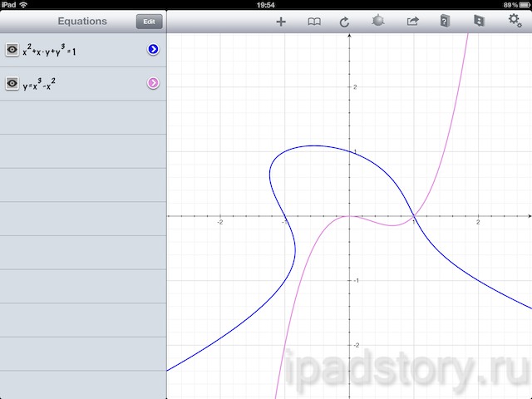532x399 pixels.
Task: Open details via blue arrow button
Action: point(153,50)
